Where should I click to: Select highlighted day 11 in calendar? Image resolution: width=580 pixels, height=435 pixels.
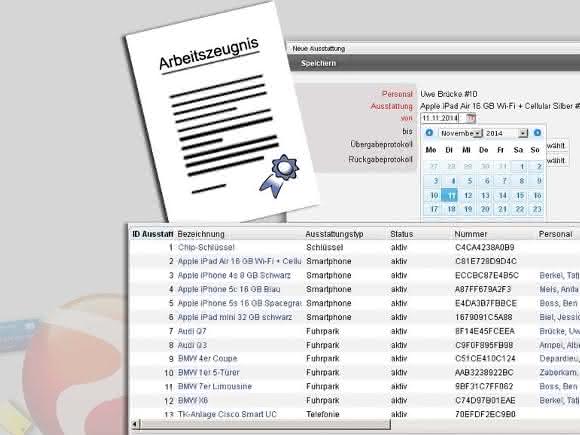[x=451, y=195]
